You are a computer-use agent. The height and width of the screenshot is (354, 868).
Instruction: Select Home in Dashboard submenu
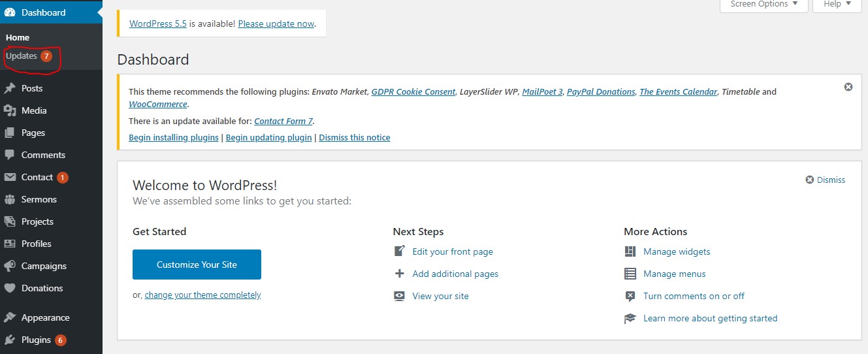pos(18,37)
